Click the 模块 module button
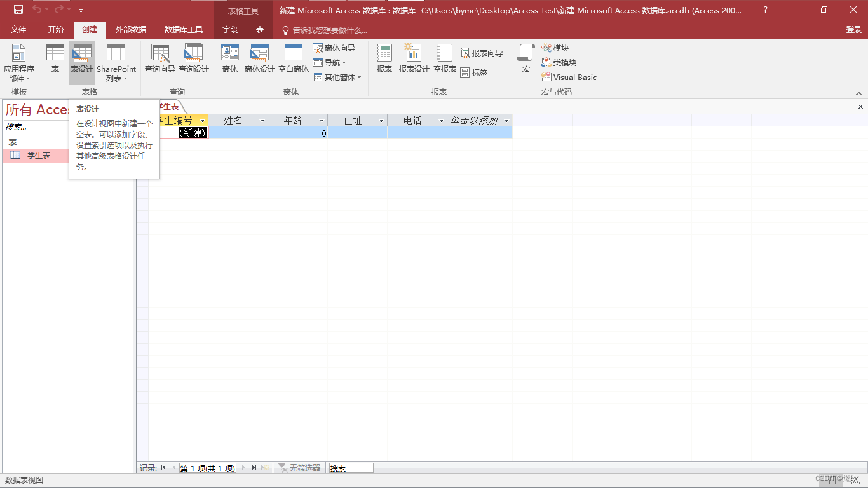Image resolution: width=868 pixels, height=488 pixels. click(555, 48)
